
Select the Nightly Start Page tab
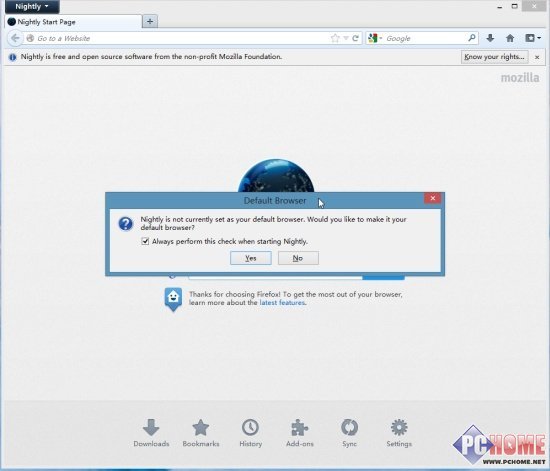pos(73,22)
